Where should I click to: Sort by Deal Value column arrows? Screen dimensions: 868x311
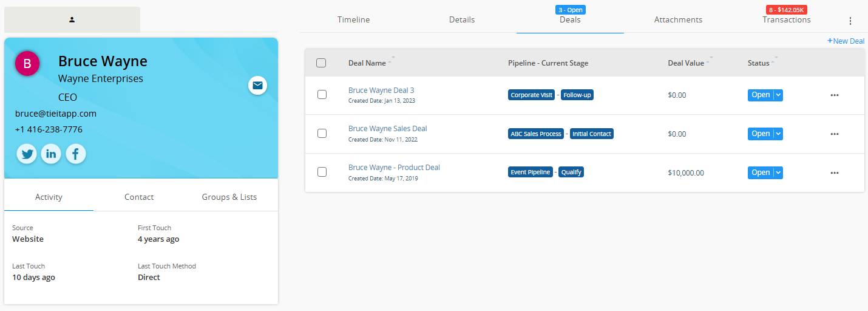pyautogui.click(x=710, y=61)
